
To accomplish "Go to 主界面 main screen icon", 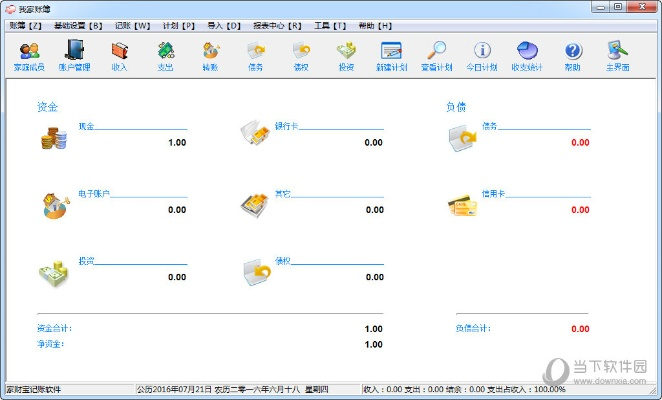I will [x=618, y=56].
